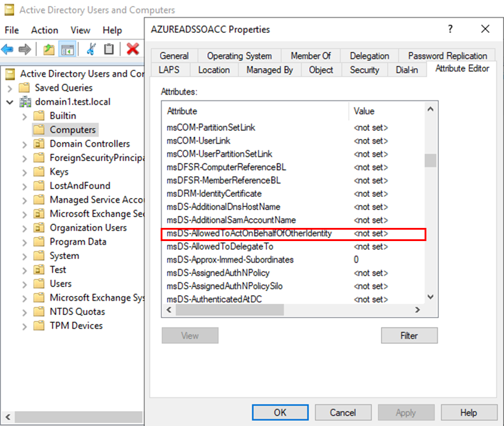Select the msDS-AdditionalDnsHostName attribute row
504x426 pixels.
click(293, 207)
